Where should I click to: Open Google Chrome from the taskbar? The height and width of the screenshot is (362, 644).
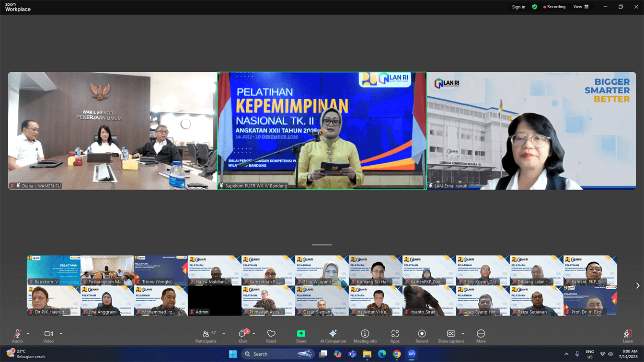pos(397,354)
